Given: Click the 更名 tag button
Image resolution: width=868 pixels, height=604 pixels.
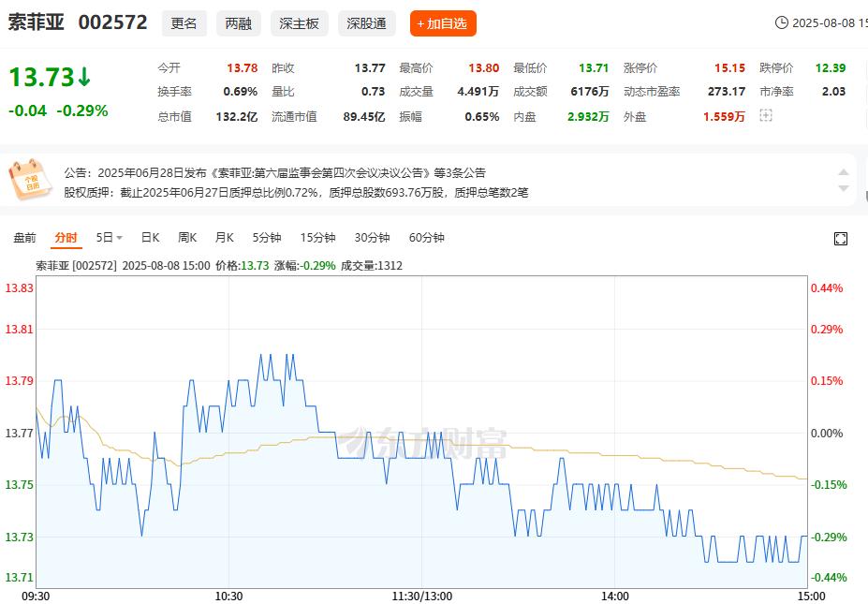Looking at the screenshot, I should click(184, 23).
